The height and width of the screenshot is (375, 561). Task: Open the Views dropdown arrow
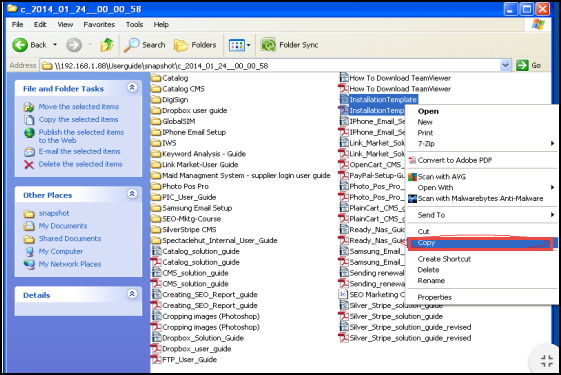(x=249, y=45)
